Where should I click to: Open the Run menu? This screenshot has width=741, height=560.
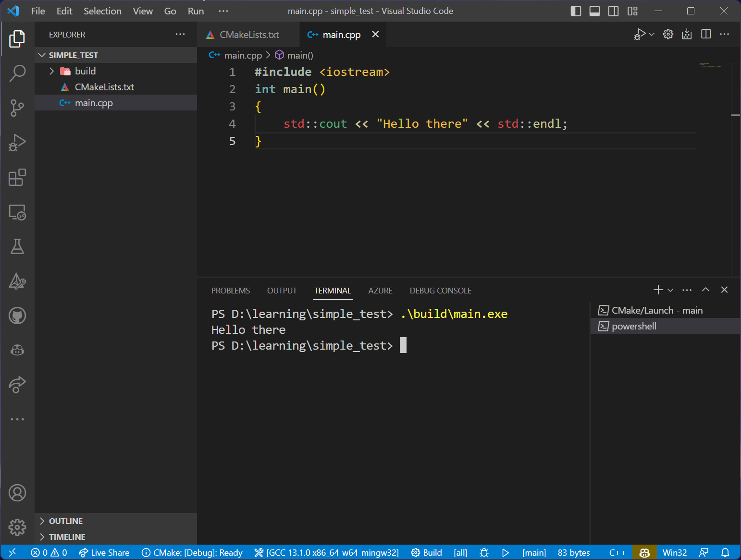click(195, 11)
